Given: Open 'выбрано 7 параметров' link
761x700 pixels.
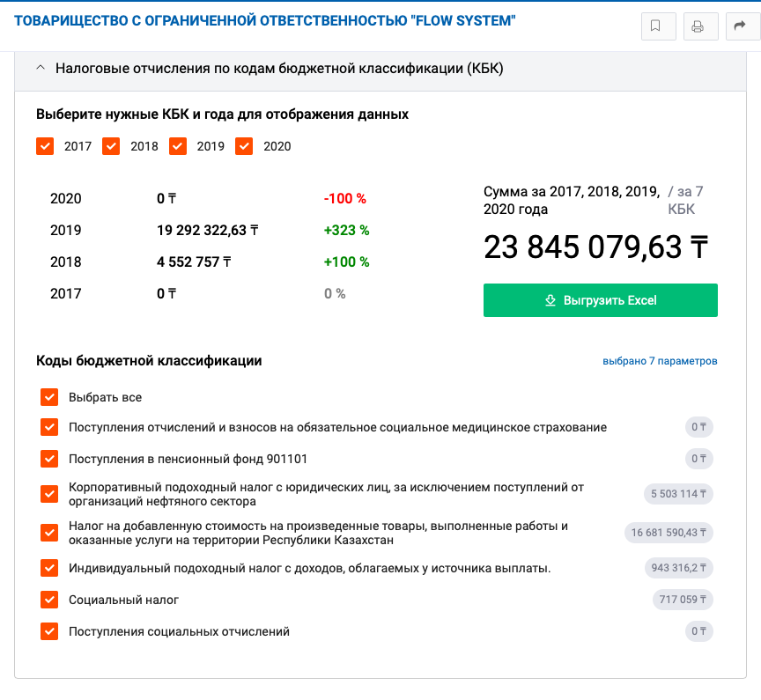Looking at the screenshot, I should (x=660, y=361).
